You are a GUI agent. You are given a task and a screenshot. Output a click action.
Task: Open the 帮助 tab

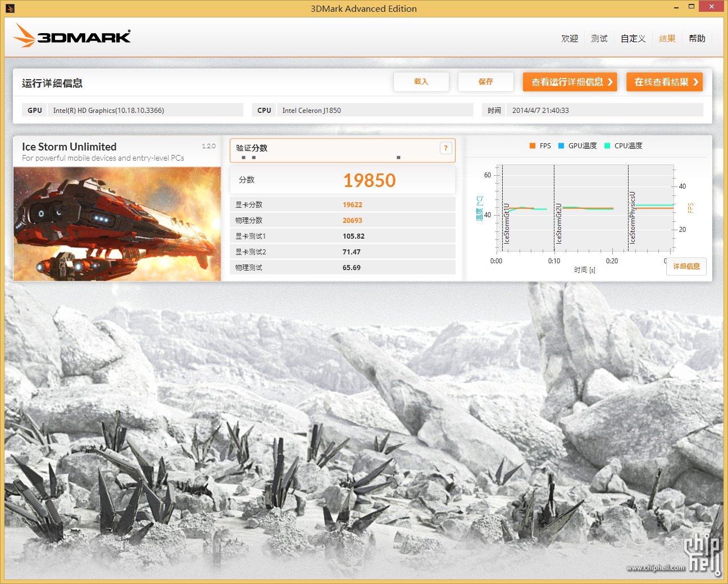click(x=697, y=38)
